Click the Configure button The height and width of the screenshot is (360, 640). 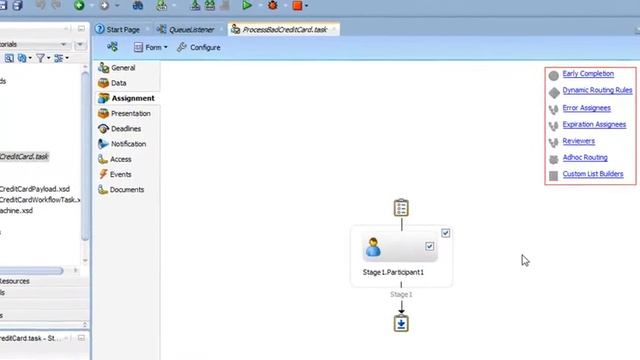[x=199, y=47]
